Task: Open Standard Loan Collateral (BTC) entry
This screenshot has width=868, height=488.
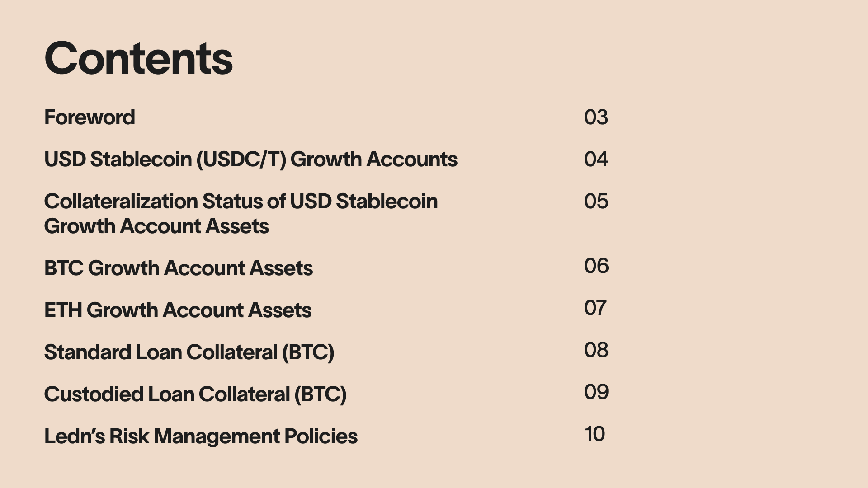Action: tap(189, 352)
